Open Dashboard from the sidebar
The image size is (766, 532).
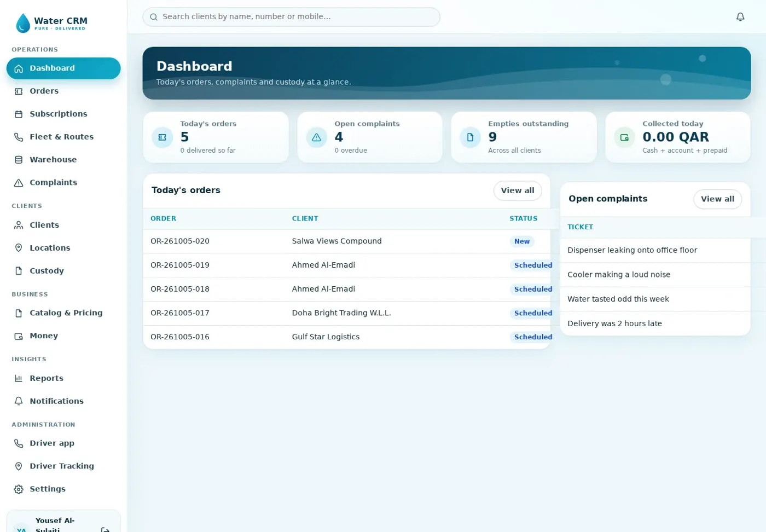[63, 68]
